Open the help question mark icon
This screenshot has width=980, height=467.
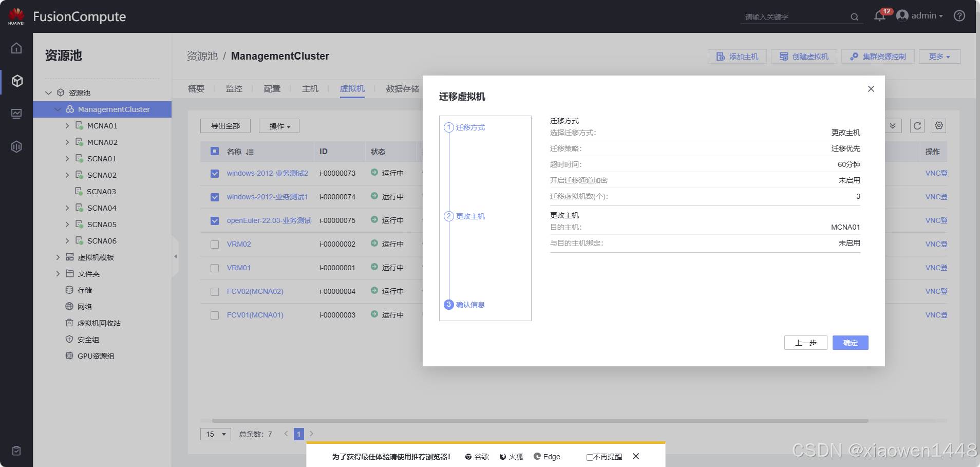coord(959,16)
